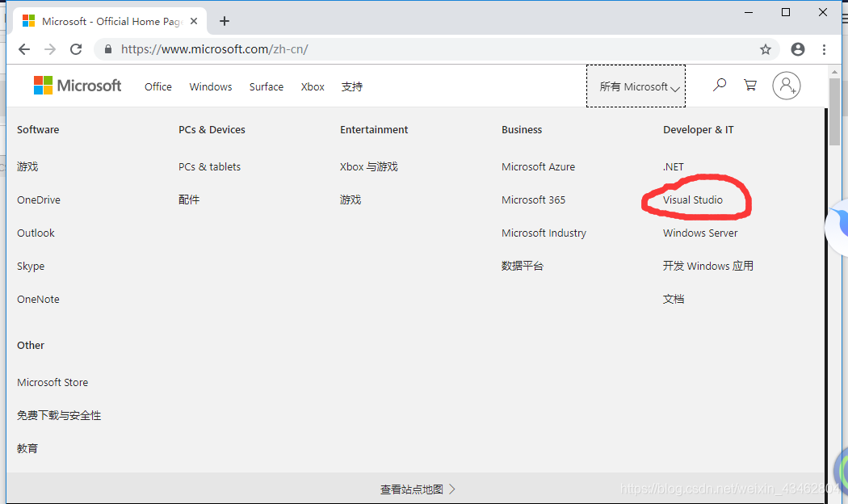Open the browser profile avatar icon

pyautogui.click(x=798, y=49)
